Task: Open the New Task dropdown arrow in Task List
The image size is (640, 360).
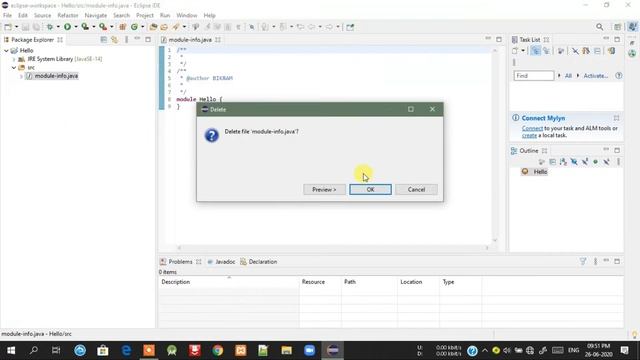Action: 523,51
